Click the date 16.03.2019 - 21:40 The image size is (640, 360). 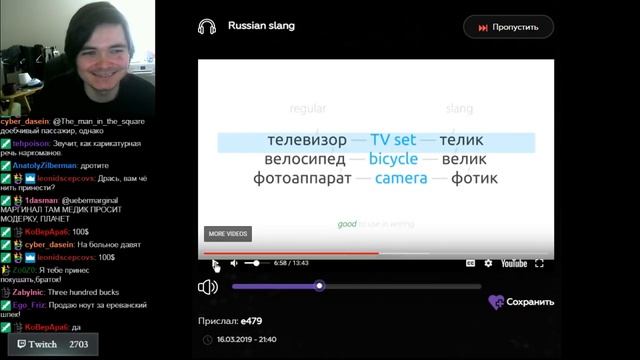[247, 340]
